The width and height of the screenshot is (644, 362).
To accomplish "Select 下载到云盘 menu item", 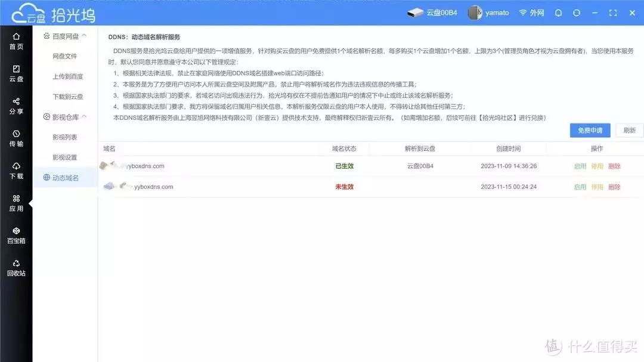I will click(x=68, y=97).
